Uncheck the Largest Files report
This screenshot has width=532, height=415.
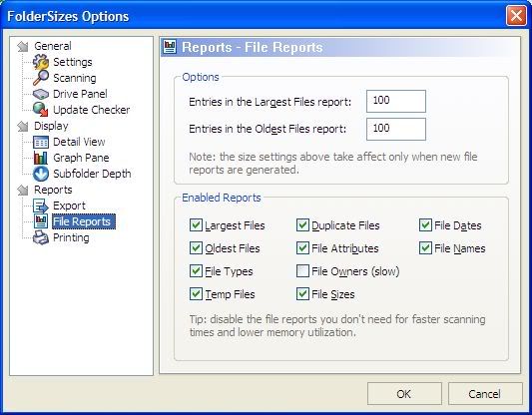coord(196,225)
